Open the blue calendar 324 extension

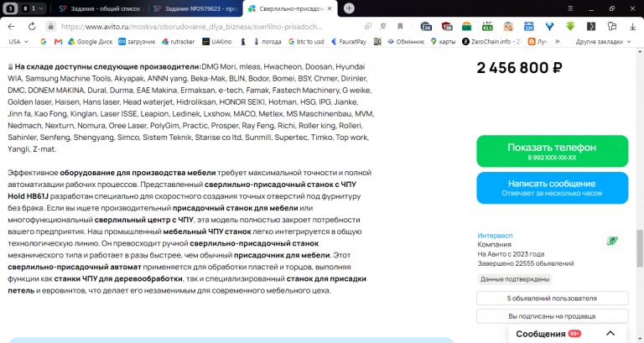pos(528,26)
